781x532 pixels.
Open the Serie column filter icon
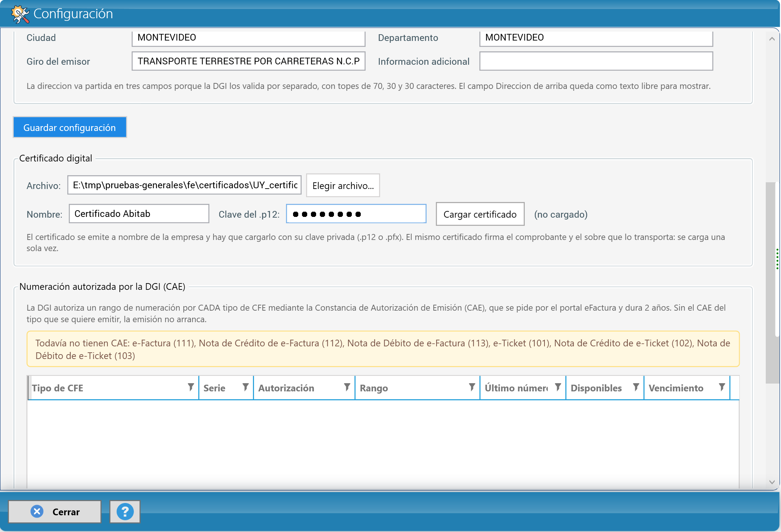coord(245,387)
